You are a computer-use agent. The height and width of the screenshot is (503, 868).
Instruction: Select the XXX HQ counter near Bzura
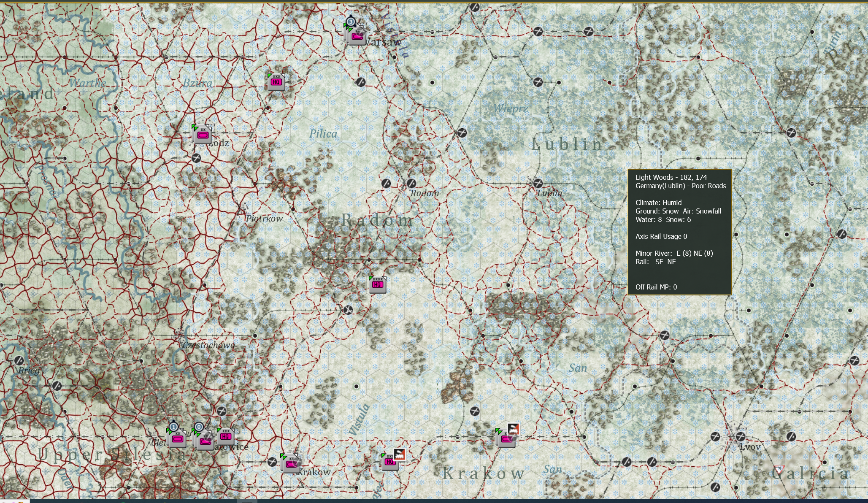(276, 82)
